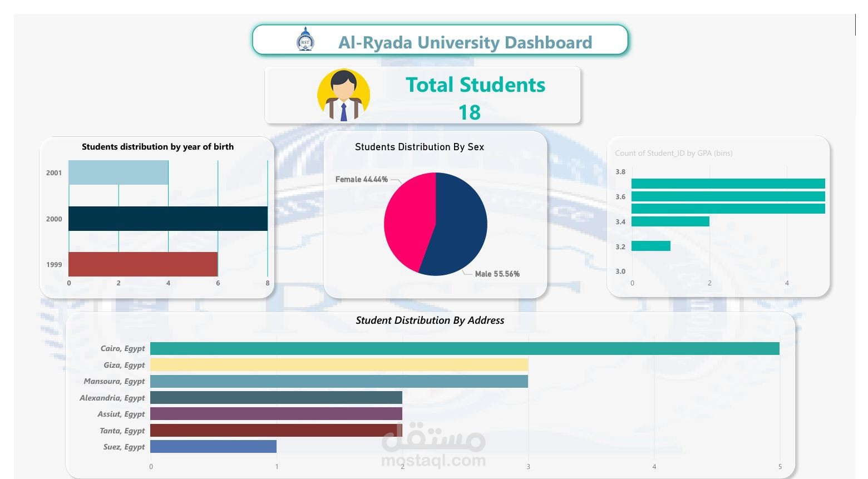Image resolution: width=868 pixels, height=479 pixels.
Task: Click the Students Distribution By Sex title
Action: (420, 147)
